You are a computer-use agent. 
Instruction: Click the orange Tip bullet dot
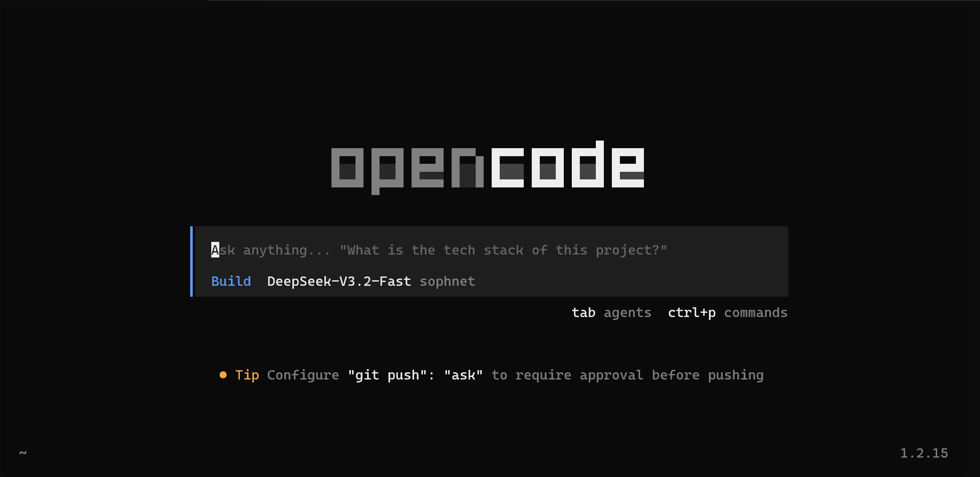point(223,375)
